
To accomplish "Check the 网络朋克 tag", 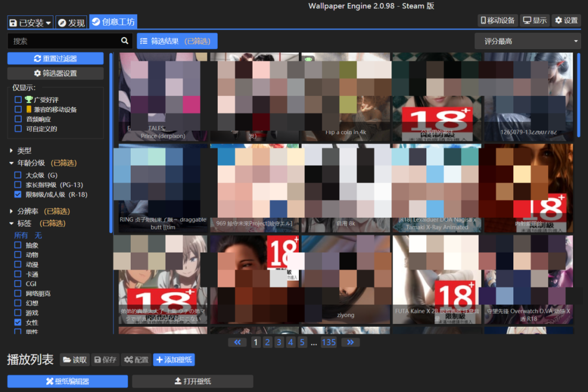I will pyautogui.click(x=17, y=293).
